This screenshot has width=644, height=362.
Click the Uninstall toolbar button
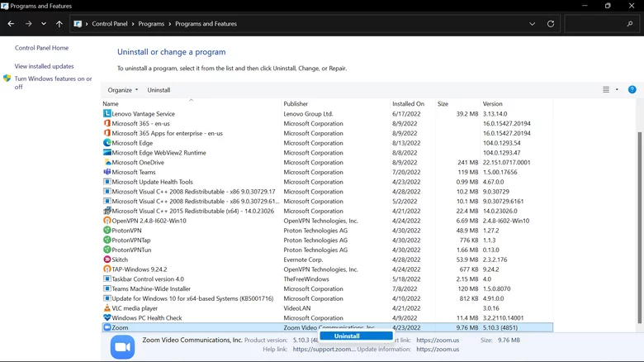pyautogui.click(x=159, y=90)
